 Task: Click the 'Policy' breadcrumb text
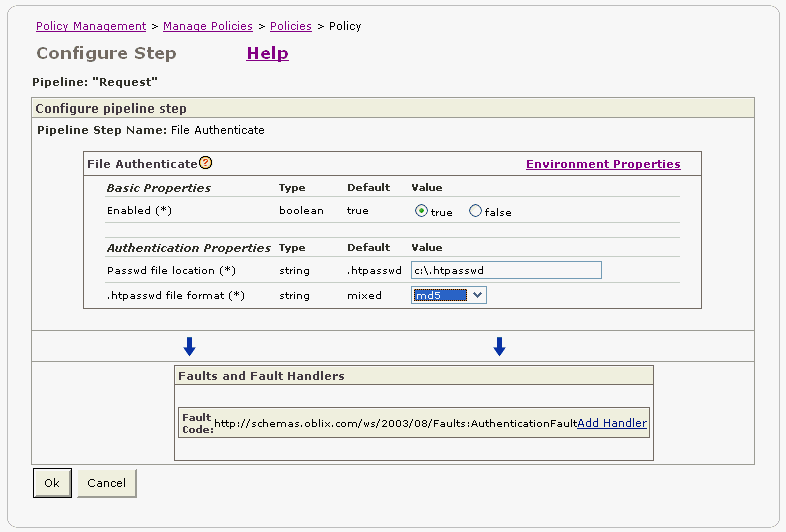345,26
